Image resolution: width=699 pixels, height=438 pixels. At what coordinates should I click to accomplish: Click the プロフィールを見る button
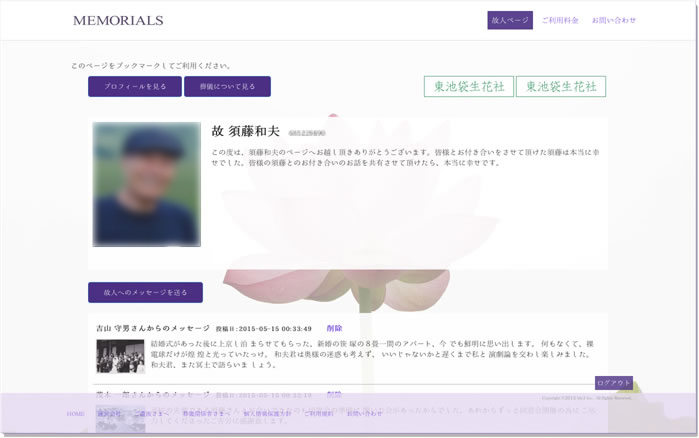[x=135, y=86]
